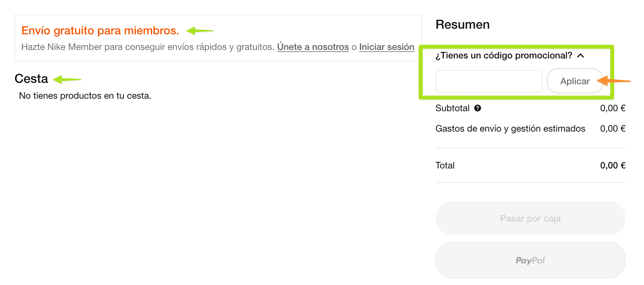644x285 pixels.
Task: Click the Subtotal help question-mark icon
Action: (x=478, y=108)
